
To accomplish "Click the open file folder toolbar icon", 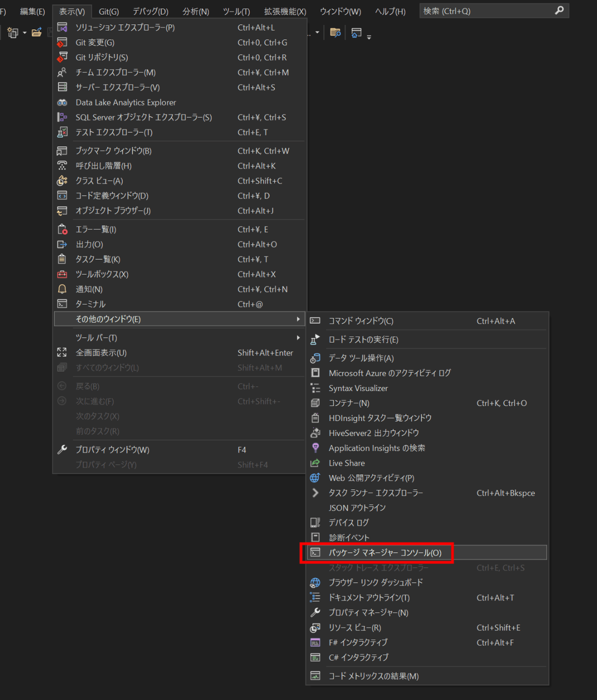I will [x=36, y=32].
